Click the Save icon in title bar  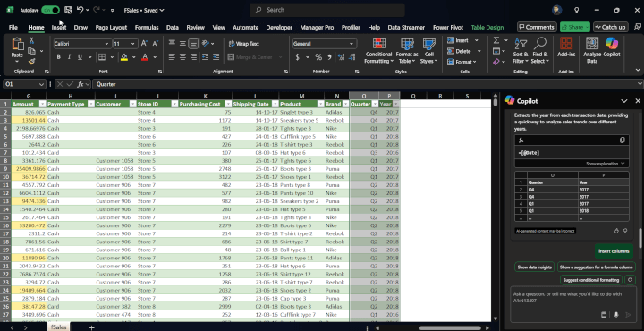coord(68,10)
